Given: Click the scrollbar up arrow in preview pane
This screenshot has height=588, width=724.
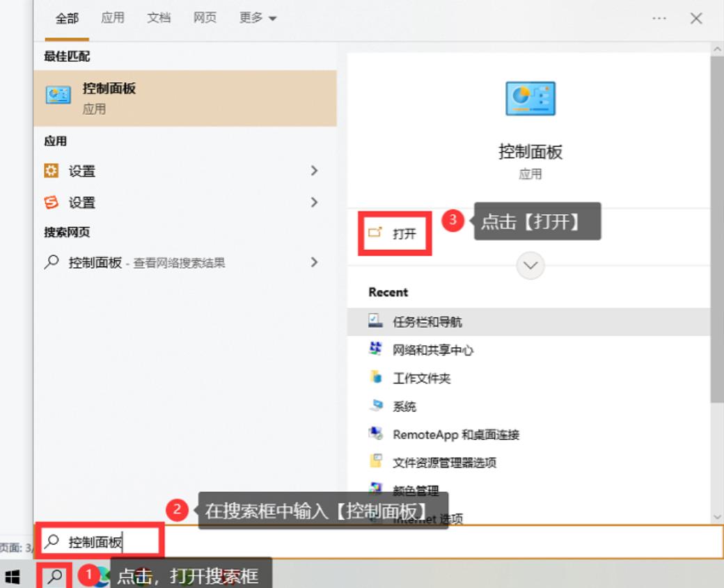Looking at the screenshot, I should click(717, 49).
